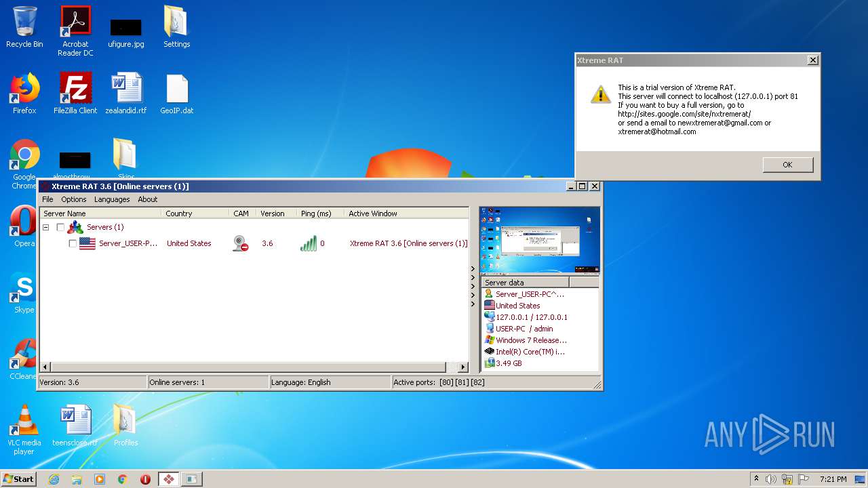Viewport: 868px width, 488px height.
Task: Click the United States flag in server row
Action: pyautogui.click(x=87, y=243)
